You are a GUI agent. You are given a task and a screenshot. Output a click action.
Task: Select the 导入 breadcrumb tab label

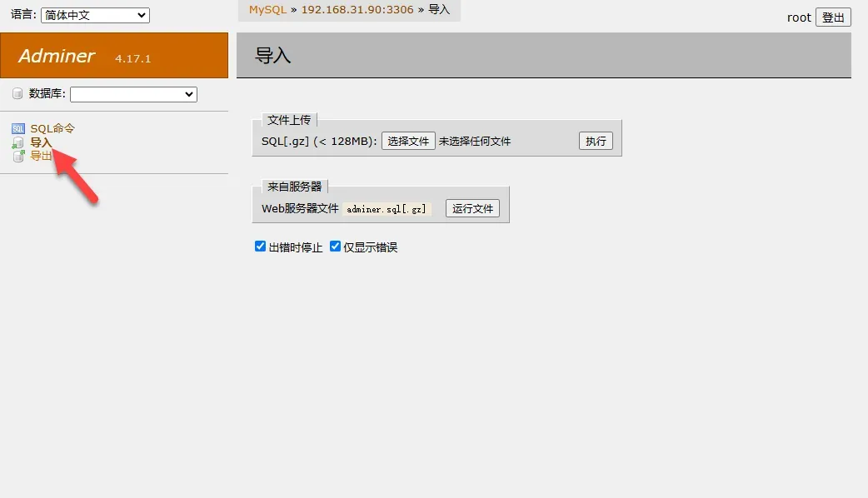tap(439, 10)
